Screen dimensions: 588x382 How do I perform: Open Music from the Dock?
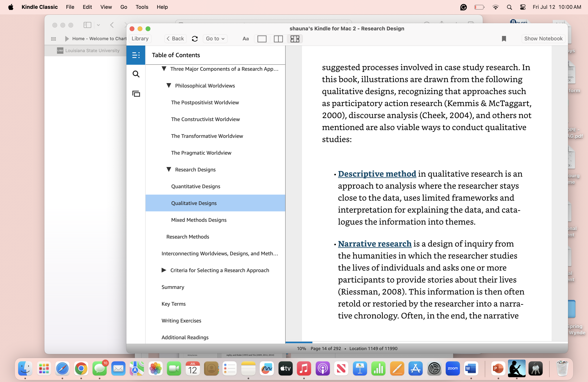pos(304,369)
